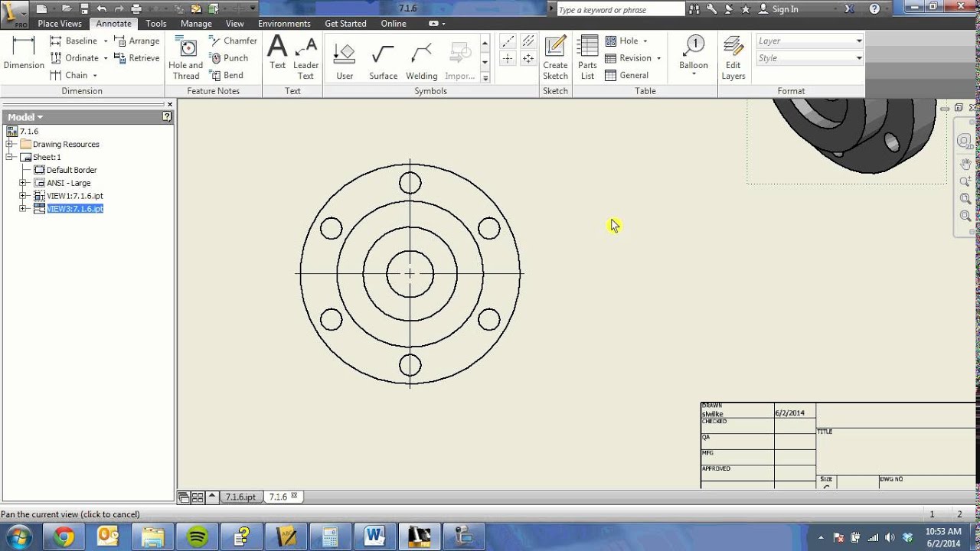The height and width of the screenshot is (551, 980).
Task: Select the Punch note tool
Action: click(229, 58)
